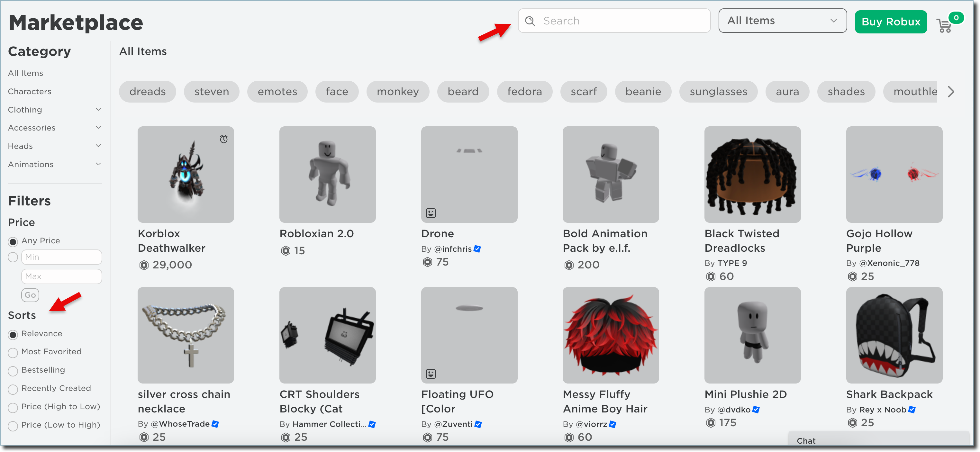Image resolution: width=980 pixels, height=452 pixels.
Task: Click the emote face icon on Drone
Action: 431,213
